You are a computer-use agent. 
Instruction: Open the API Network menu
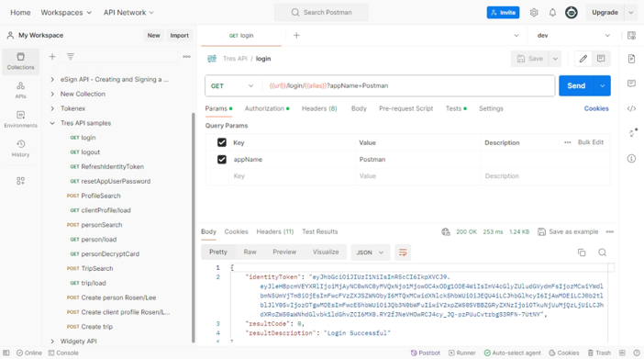click(x=128, y=12)
